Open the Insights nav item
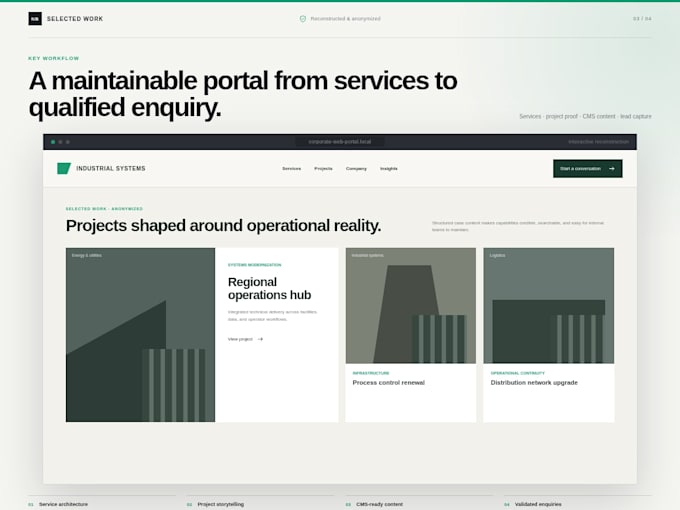The width and height of the screenshot is (680, 510). [x=389, y=169]
